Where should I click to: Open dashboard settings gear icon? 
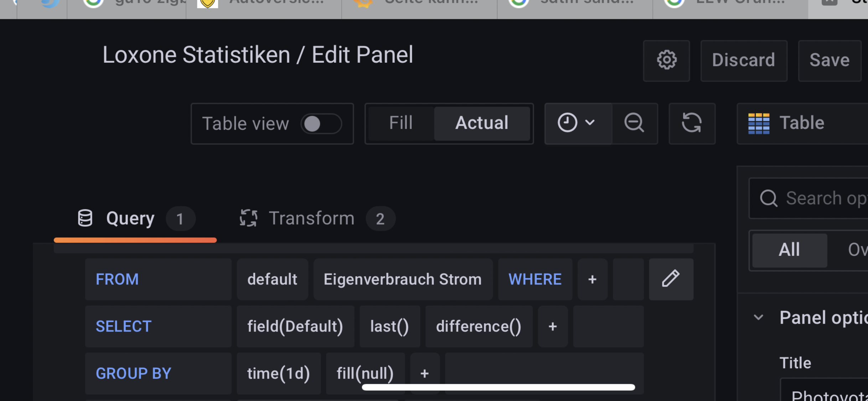pyautogui.click(x=666, y=60)
